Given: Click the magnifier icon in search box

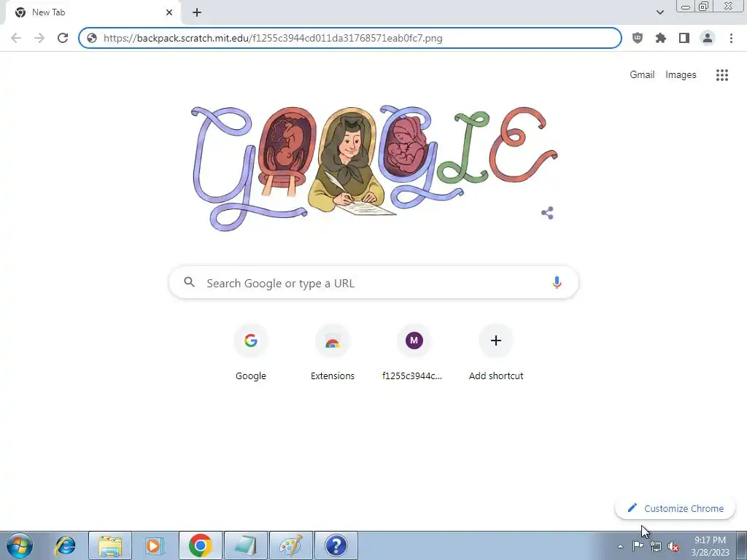Looking at the screenshot, I should point(189,282).
